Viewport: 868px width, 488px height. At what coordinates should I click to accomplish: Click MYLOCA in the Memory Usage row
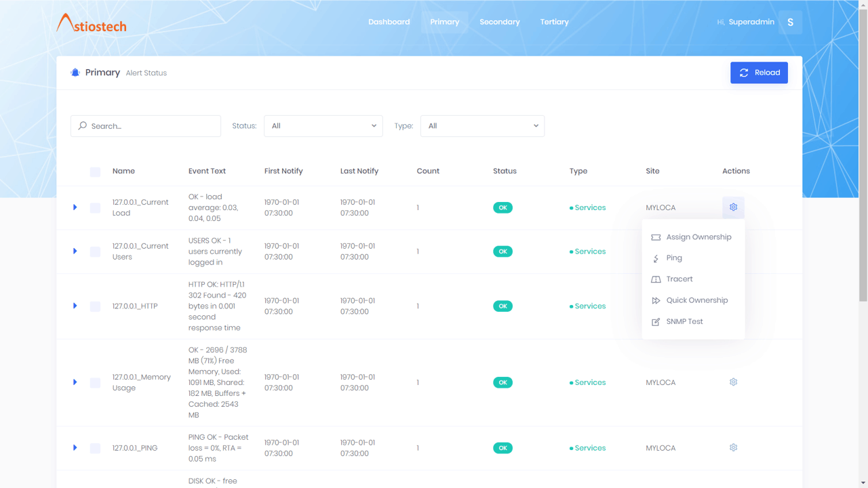[660, 382]
